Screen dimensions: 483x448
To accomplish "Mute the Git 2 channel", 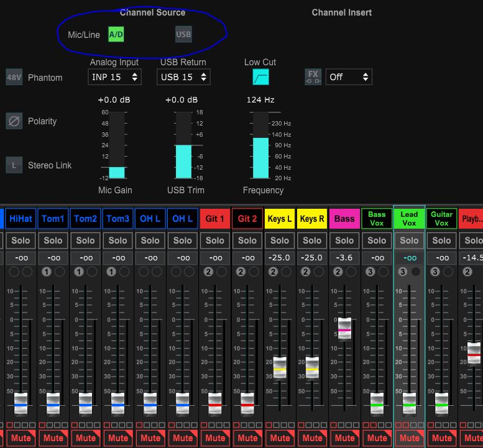I will 247,438.
